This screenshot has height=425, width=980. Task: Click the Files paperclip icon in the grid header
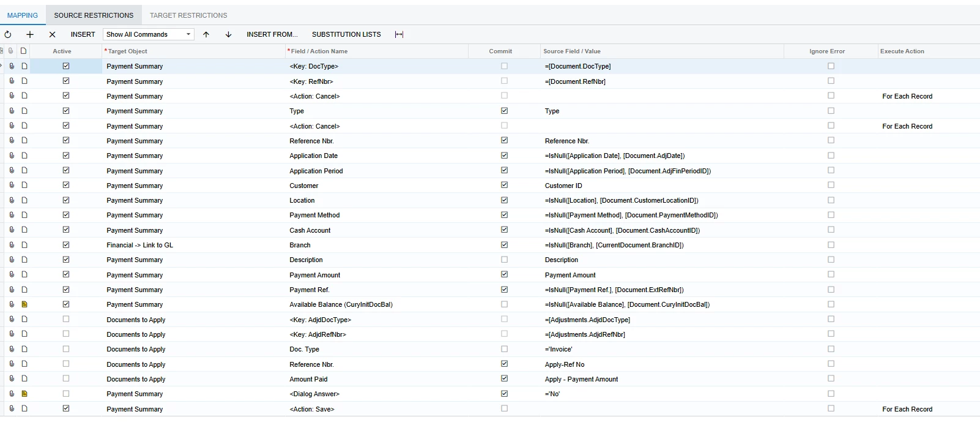point(11,51)
